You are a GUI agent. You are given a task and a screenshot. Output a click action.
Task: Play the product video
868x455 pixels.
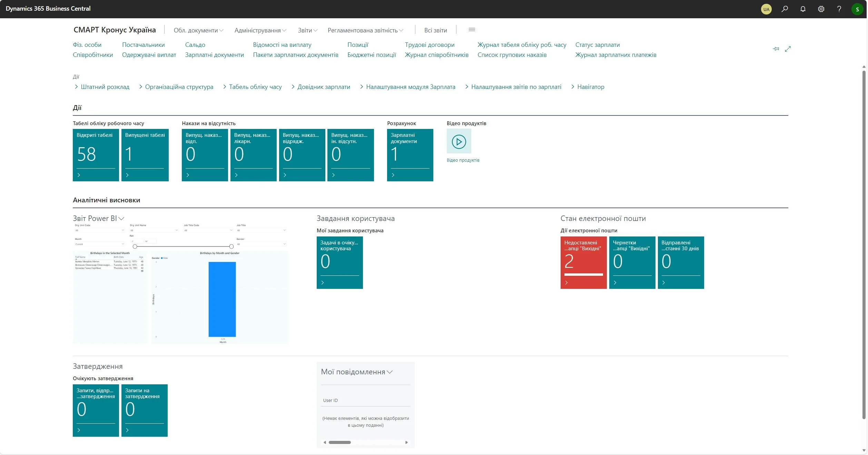[x=459, y=141]
